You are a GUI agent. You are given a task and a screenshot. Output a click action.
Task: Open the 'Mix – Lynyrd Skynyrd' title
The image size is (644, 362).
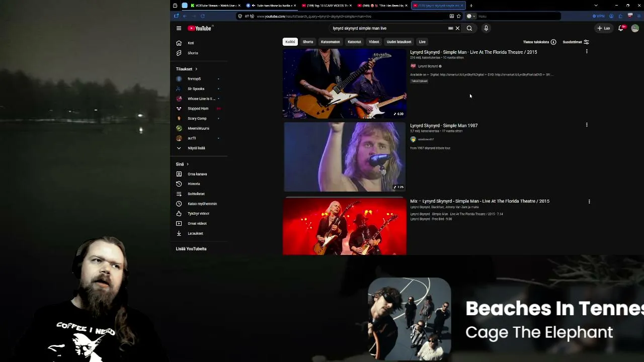(x=479, y=201)
